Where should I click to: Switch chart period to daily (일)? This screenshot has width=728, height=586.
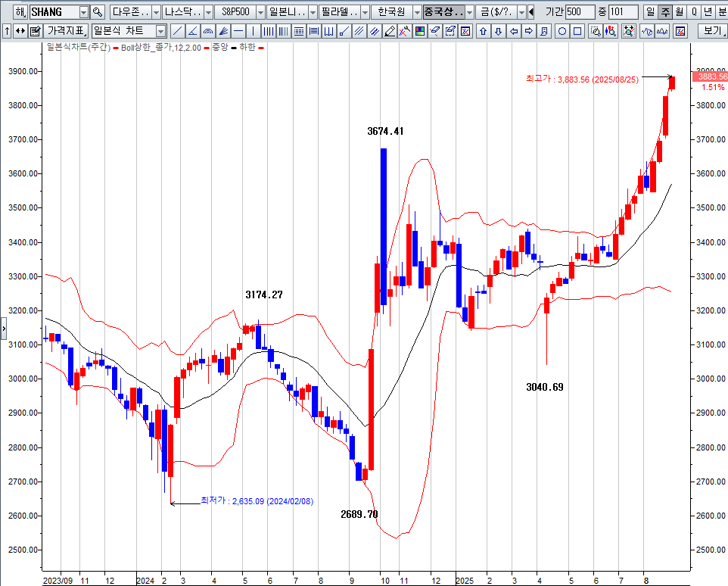651,12
